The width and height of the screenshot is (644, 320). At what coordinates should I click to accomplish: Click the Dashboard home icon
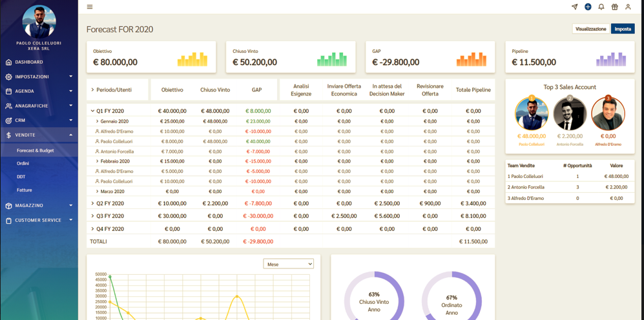(x=8, y=62)
